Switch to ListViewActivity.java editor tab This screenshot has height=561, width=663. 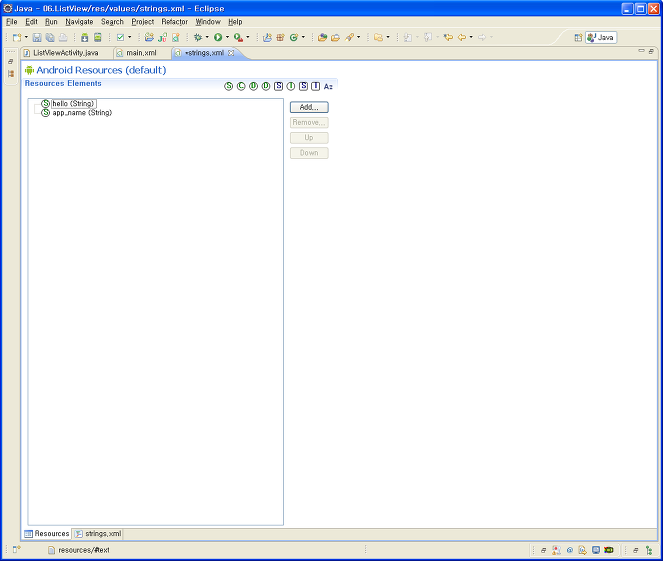tap(66, 53)
